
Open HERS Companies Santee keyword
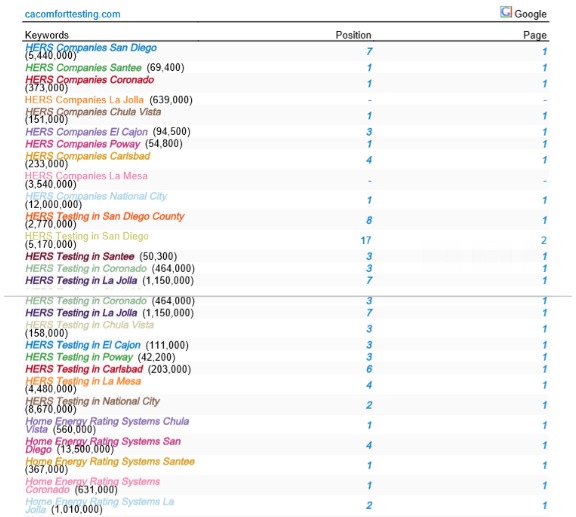(x=83, y=68)
